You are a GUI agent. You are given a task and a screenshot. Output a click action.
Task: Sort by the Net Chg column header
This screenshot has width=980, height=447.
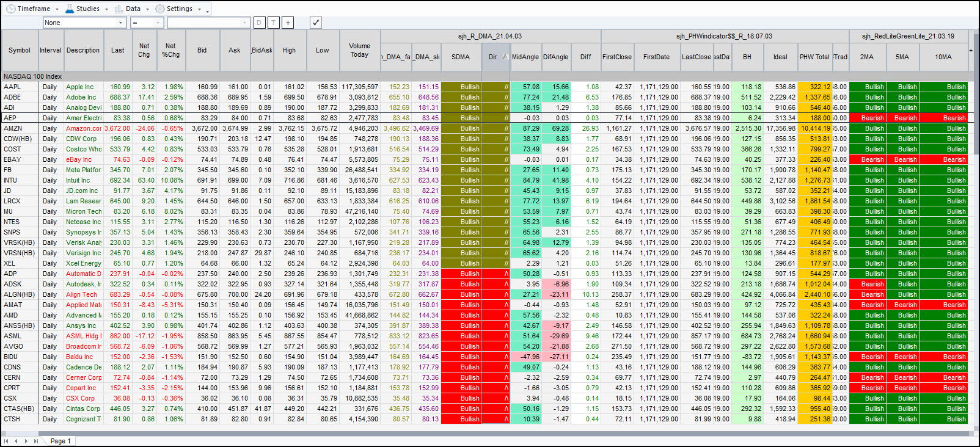(x=144, y=50)
